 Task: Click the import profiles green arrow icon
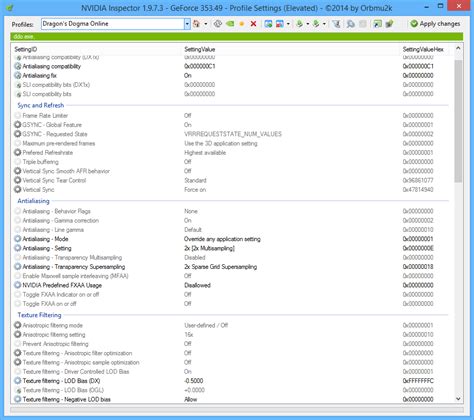pyautogui.click(x=316, y=24)
